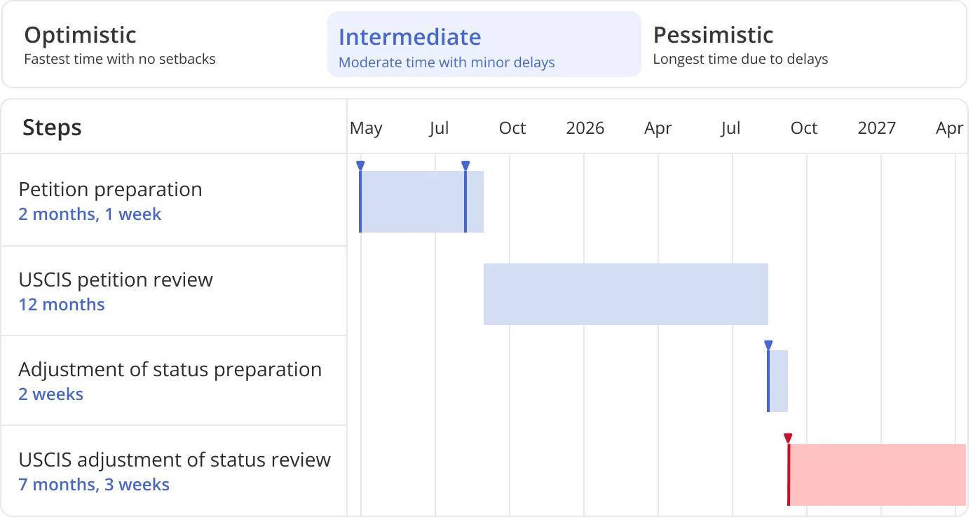Open the USCIS petition review step label
This screenshot has width=980, height=517.
pos(116,280)
